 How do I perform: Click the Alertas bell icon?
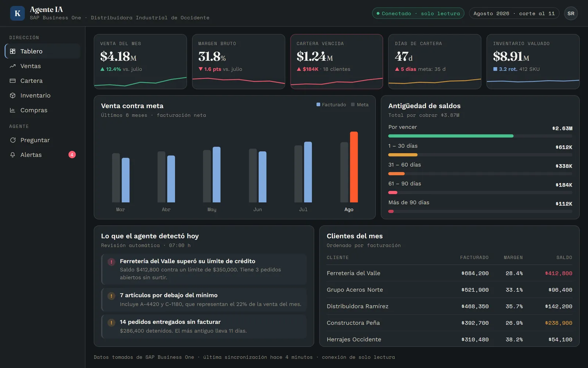[x=12, y=155]
